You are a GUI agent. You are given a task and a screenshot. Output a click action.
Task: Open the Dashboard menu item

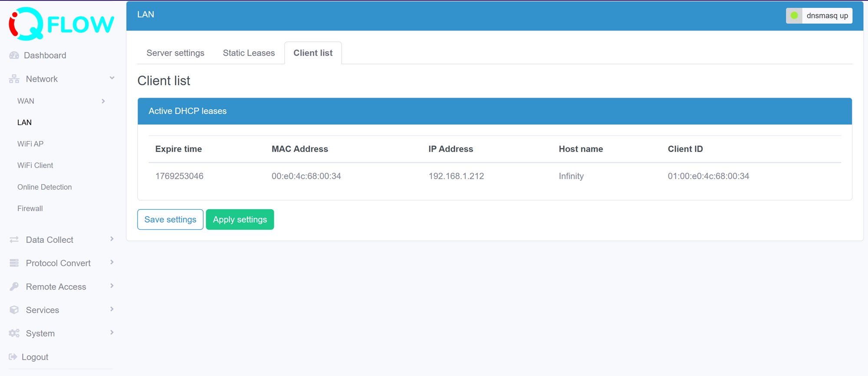[x=45, y=55]
